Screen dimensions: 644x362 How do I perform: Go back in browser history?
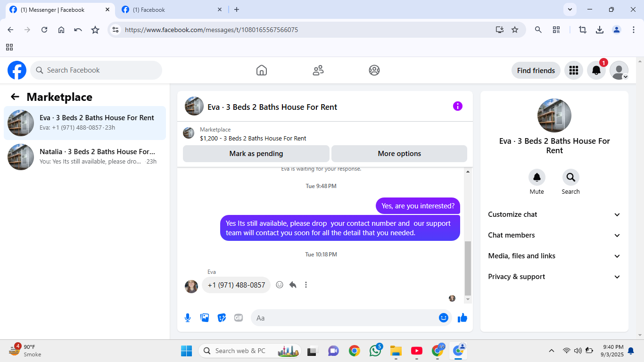coord(10,30)
